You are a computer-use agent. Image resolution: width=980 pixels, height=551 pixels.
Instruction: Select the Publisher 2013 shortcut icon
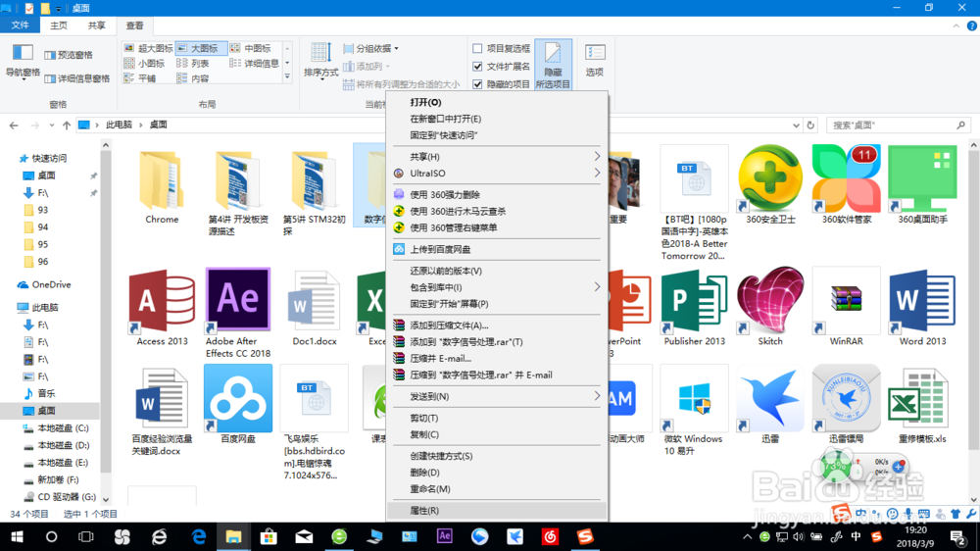click(694, 301)
